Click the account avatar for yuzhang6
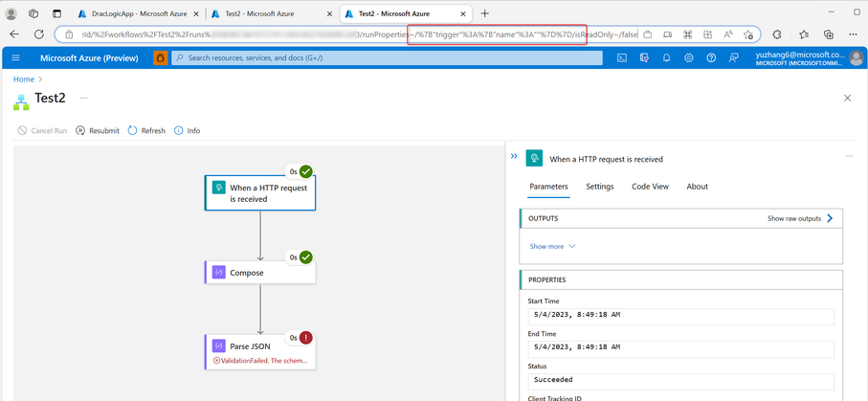The height and width of the screenshot is (401, 868). click(856, 57)
